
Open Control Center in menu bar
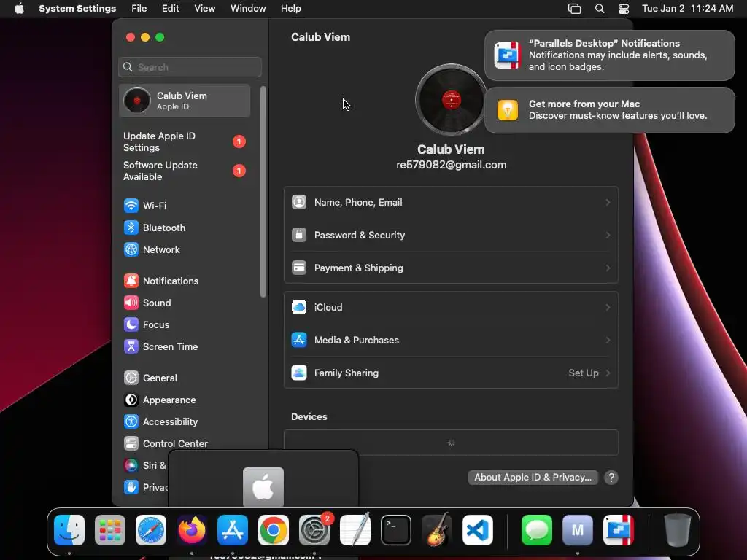(x=624, y=9)
